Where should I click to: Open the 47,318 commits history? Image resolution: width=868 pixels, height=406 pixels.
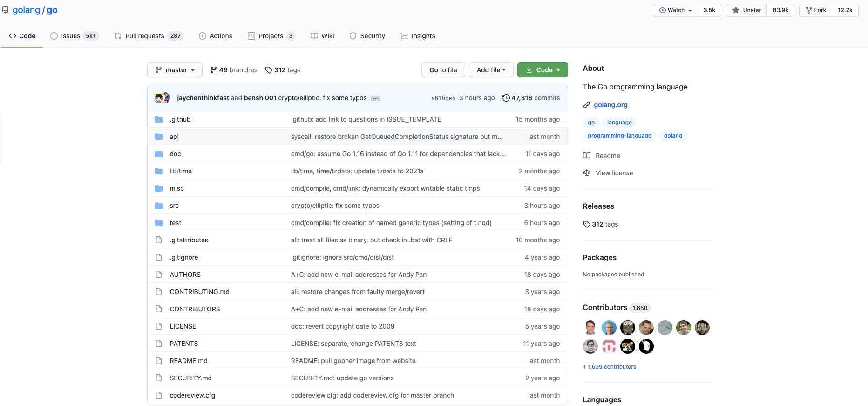[531, 98]
